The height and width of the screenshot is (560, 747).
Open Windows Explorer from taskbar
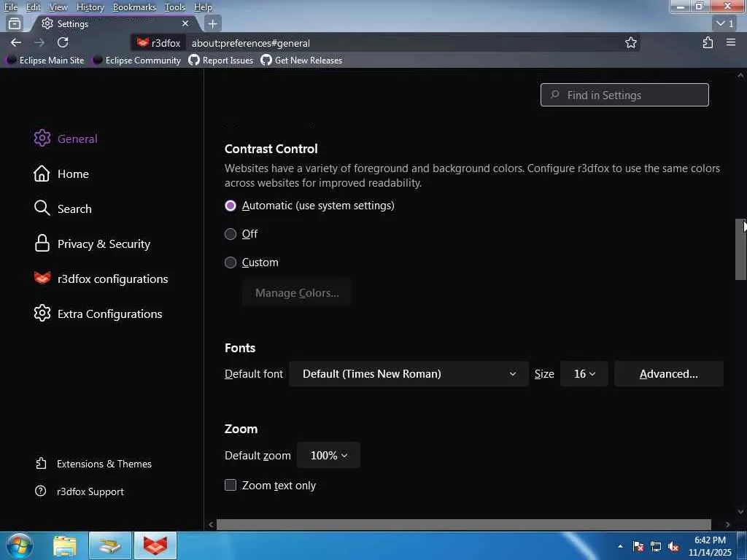coord(65,545)
